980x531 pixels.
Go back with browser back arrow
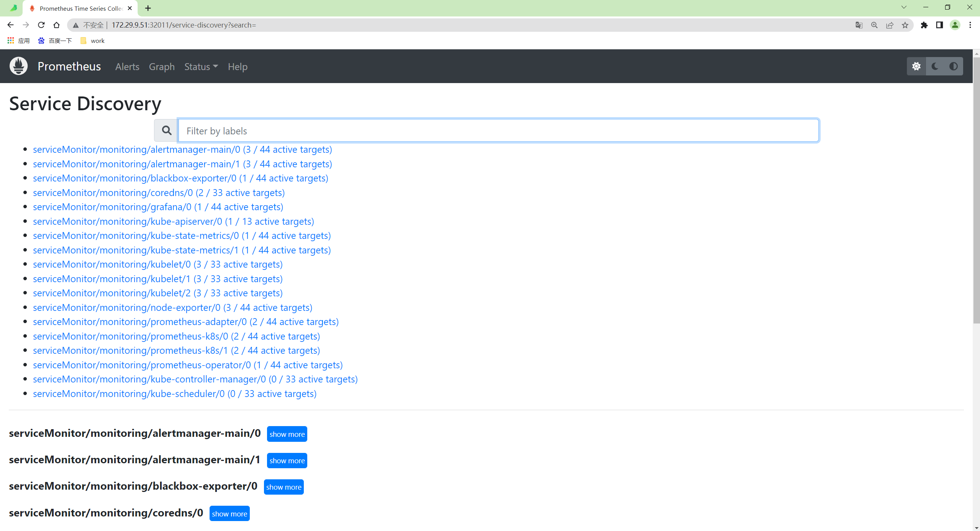(x=10, y=25)
